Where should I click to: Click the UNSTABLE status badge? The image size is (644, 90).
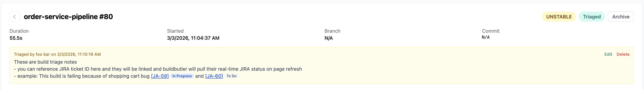coord(559,17)
